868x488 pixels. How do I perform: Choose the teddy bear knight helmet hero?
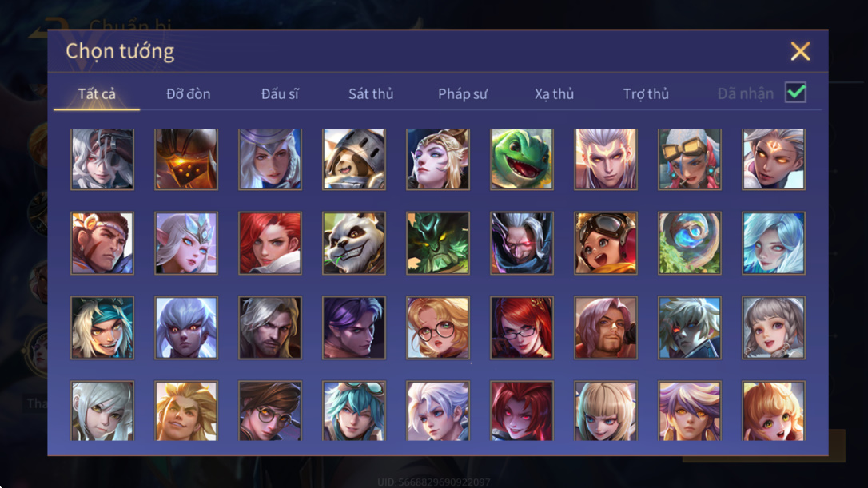354,160
